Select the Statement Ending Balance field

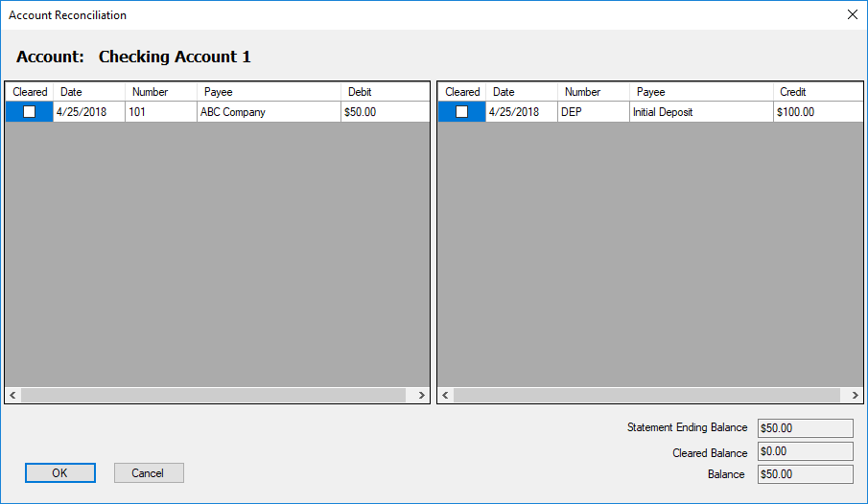805,428
